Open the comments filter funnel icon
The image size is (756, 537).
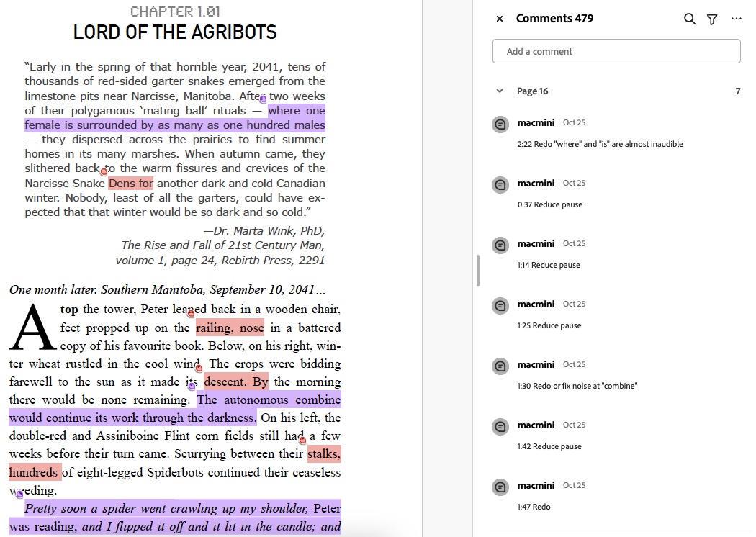(x=712, y=19)
